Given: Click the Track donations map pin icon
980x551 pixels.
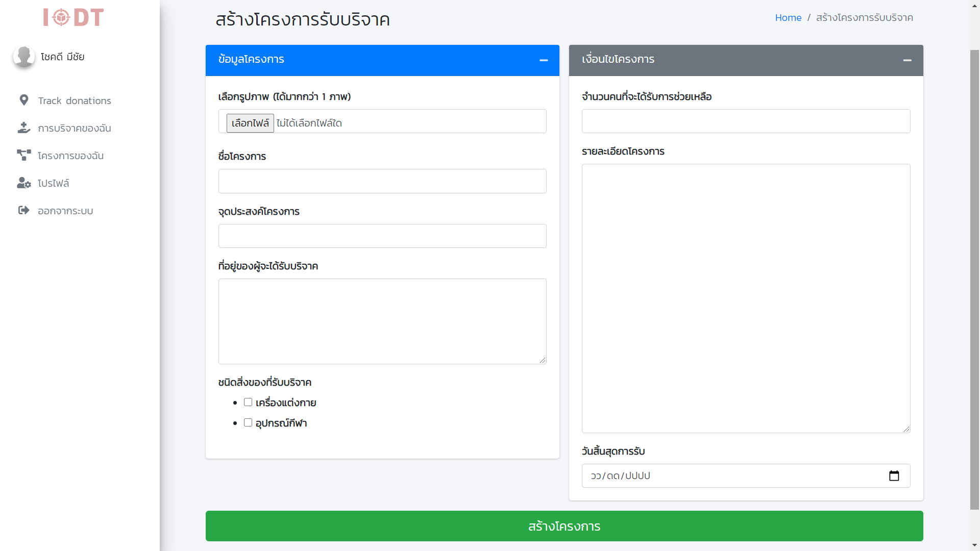Looking at the screenshot, I should pyautogui.click(x=23, y=101).
